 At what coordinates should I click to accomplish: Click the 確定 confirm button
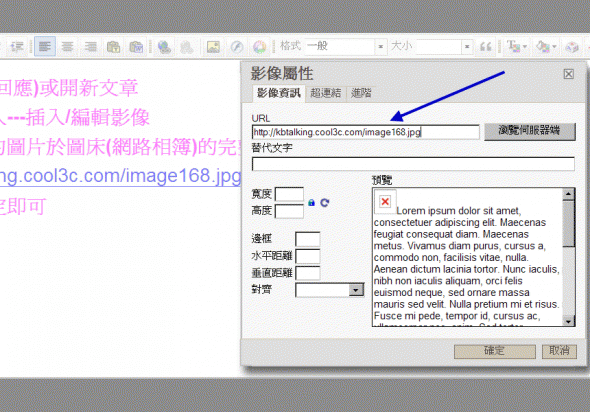(495, 351)
